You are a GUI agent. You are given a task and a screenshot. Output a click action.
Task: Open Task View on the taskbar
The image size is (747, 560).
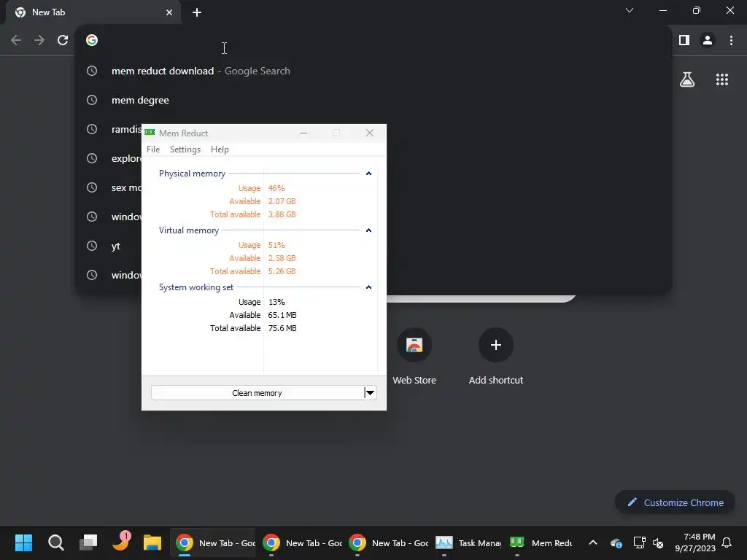88,542
